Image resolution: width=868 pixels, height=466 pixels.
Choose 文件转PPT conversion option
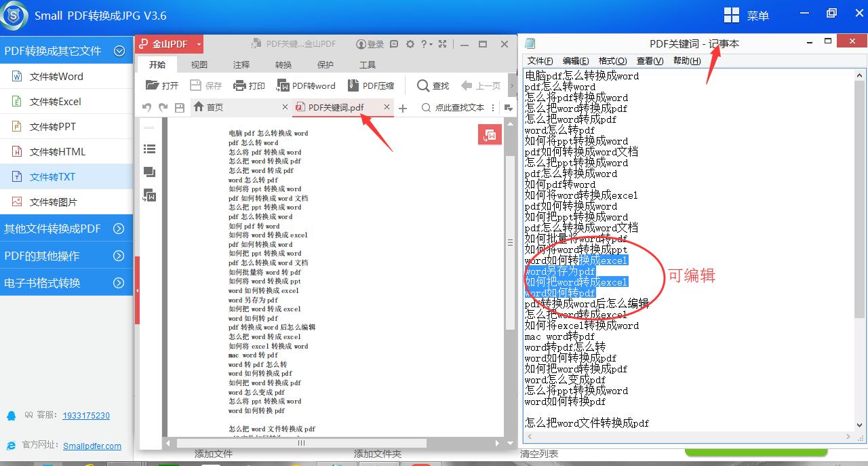[66, 127]
